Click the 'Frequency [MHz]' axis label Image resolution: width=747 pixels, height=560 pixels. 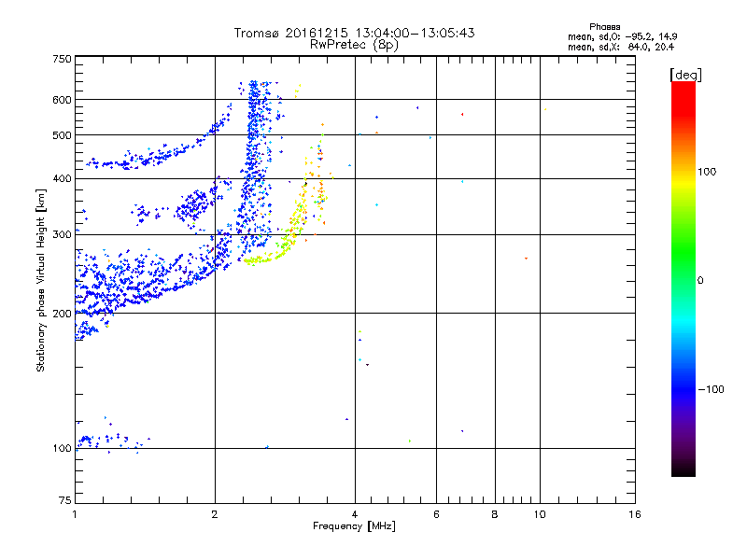pyautogui.click(x=354, y=526)
